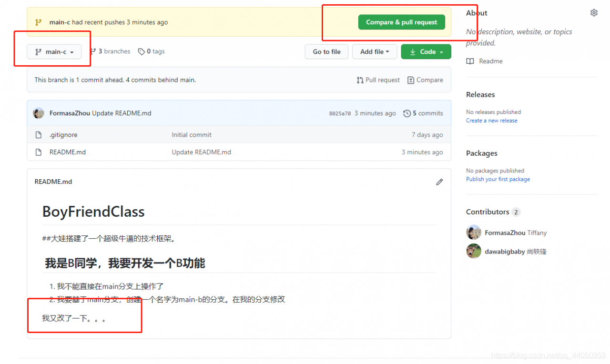Open the Create a new release link
610x364 pixels.
[x=491, y=120]
